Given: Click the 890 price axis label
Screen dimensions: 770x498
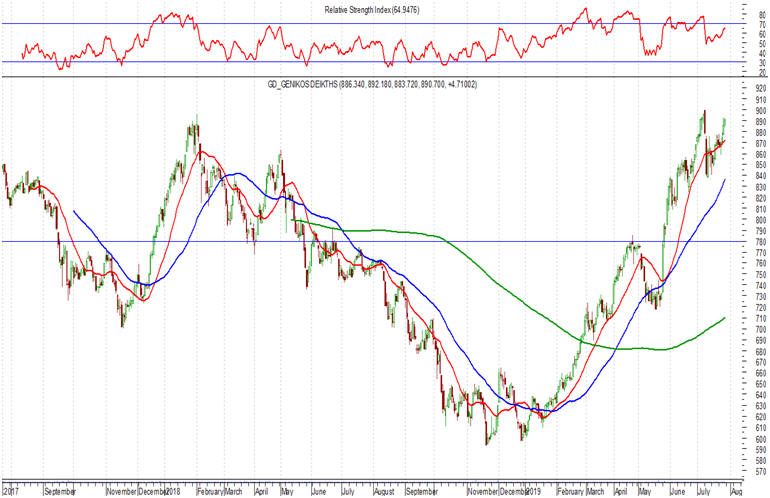Looking at the screenshot, I should 761,122.
